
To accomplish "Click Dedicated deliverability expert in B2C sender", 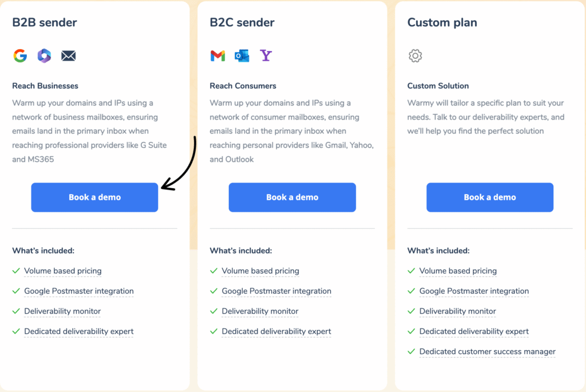I will 276,331.
